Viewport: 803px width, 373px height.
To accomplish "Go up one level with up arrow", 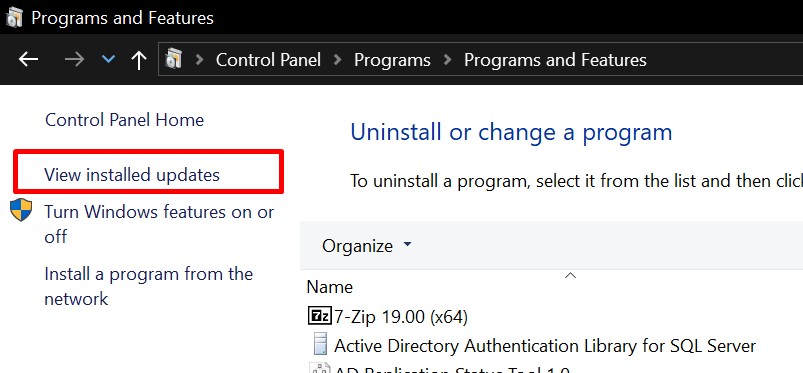I will pyautogui.click(x=139, y=60).
